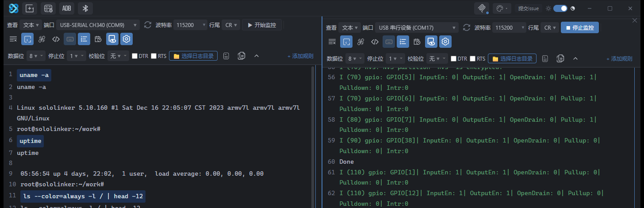Enable DTR checkbox in COM9 panel
The height and width of the screenshot is (208, 644).
coord(135,56)
